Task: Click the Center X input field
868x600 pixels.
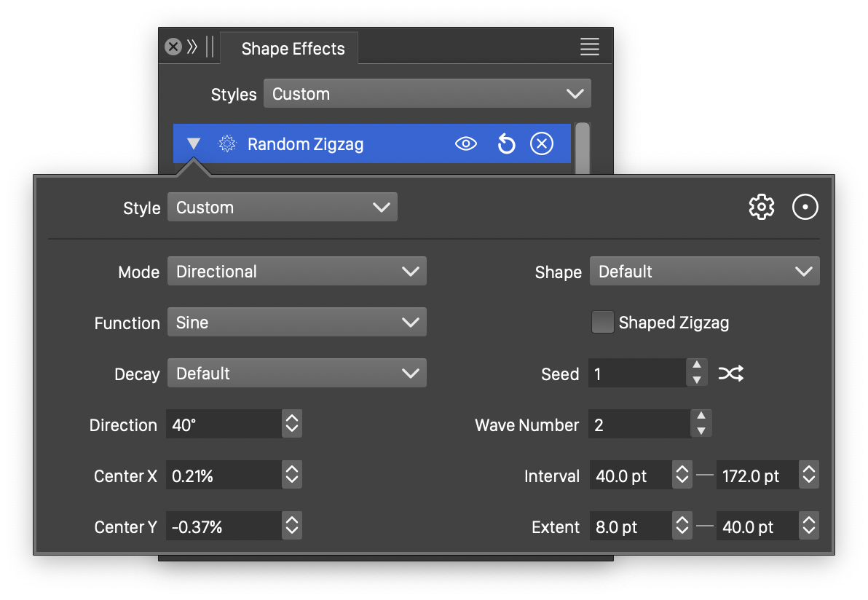Action: tap(223, 476)
